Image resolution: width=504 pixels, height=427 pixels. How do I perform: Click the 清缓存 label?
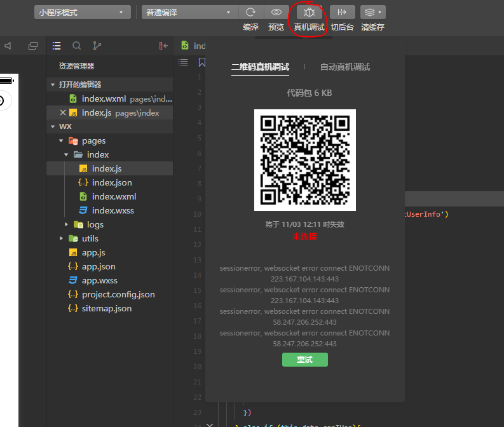[x=372, y=27]
